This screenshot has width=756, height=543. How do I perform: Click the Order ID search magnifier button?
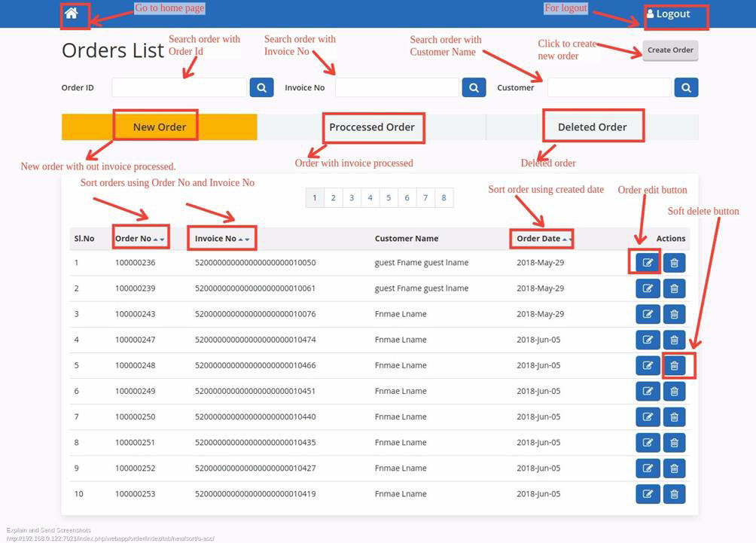(261, 87)
